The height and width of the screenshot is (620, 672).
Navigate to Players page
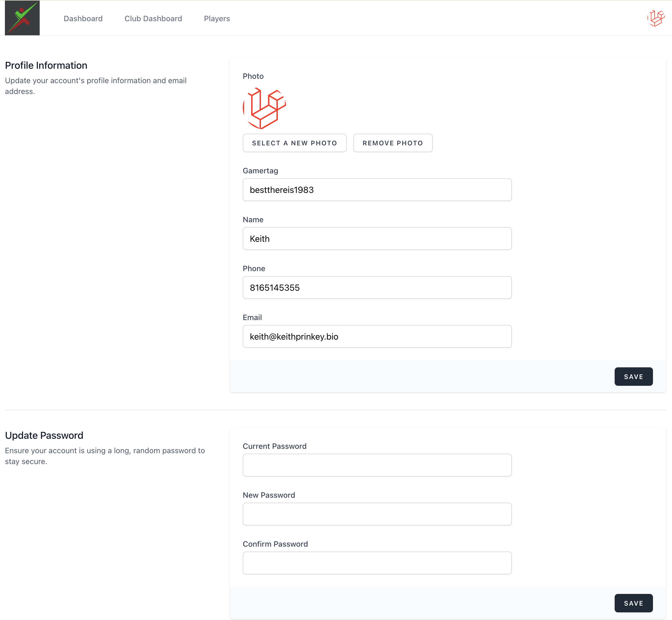coord(217,18)
